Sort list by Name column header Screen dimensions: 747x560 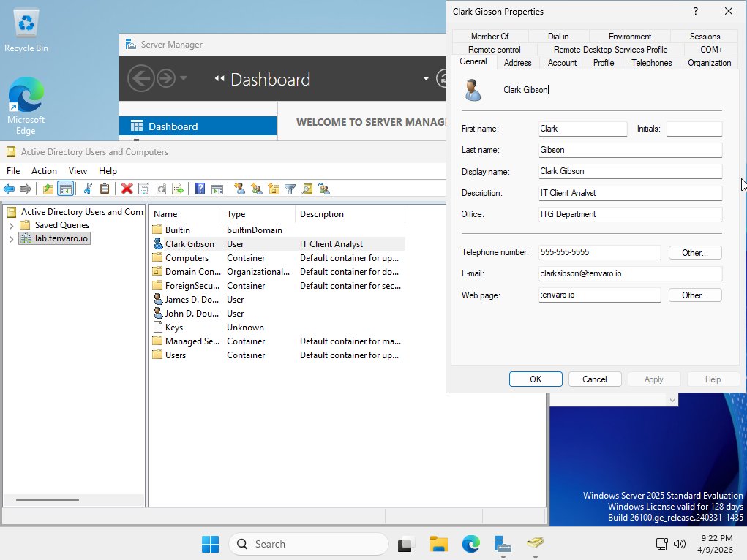point(186,214)
